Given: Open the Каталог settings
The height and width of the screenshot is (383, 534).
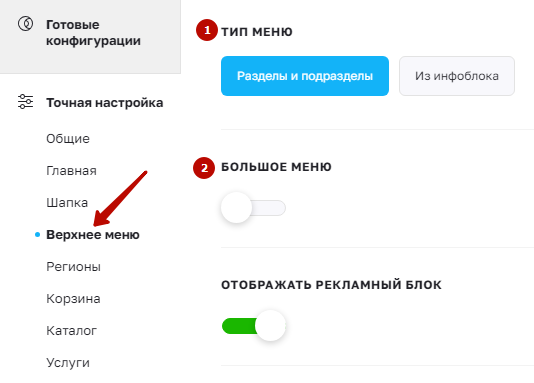Looking at the screenshot, I should 72,331.
